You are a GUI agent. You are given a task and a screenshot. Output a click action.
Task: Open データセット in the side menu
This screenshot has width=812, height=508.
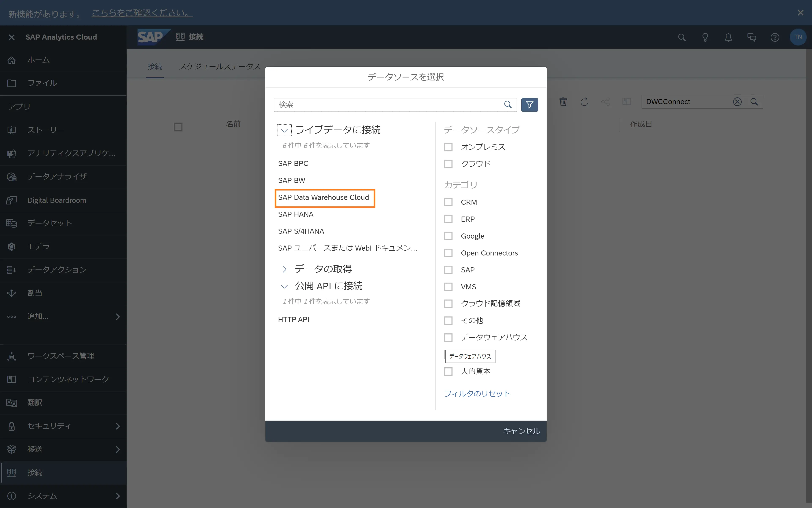(63, 223)
